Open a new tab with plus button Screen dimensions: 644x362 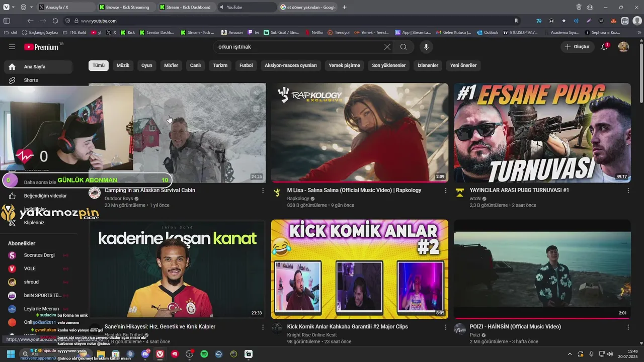[345, 7]
